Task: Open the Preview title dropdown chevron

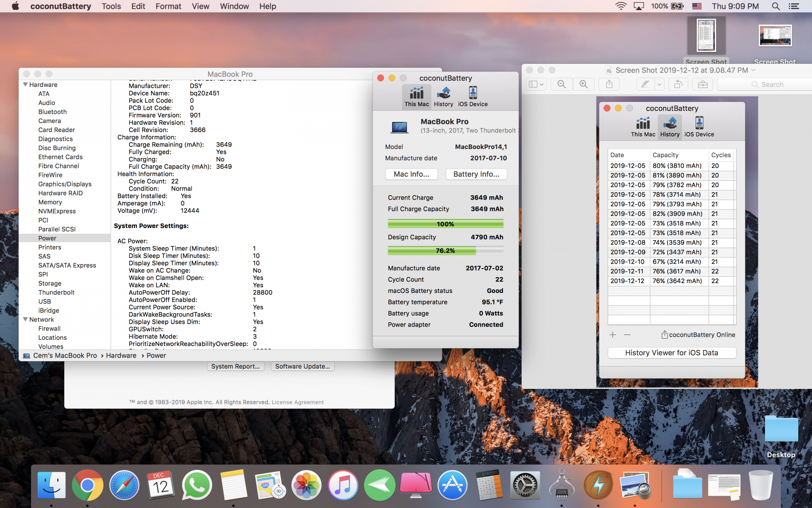Action: [x=754, y=70]
